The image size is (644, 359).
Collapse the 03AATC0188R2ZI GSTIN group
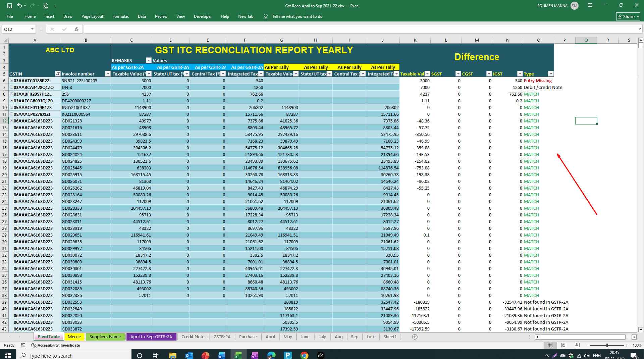[x=11, y=81]
